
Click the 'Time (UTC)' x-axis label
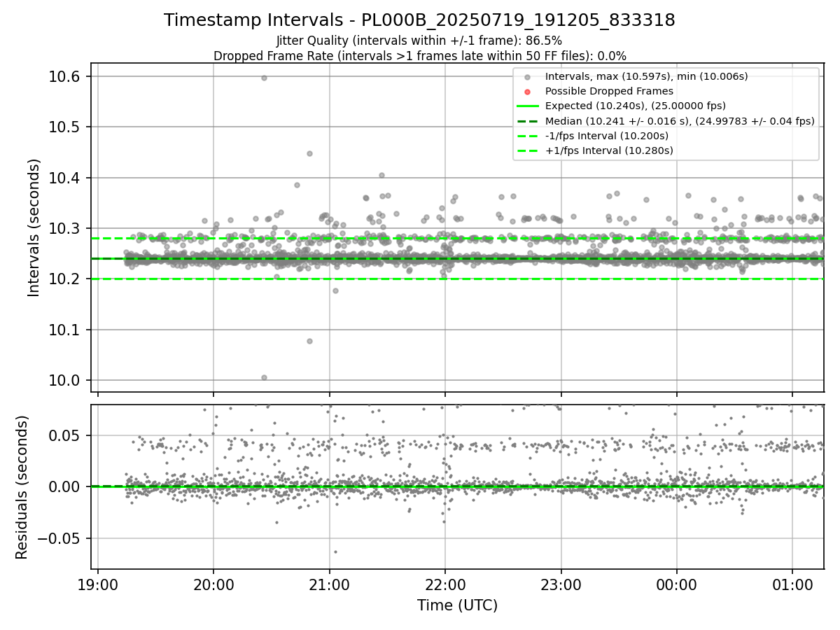[457, 605]
